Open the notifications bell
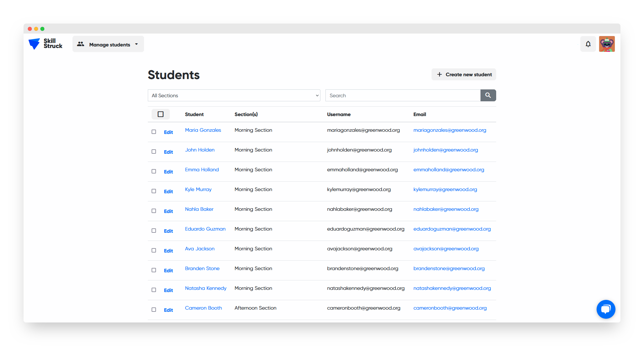 [588, 44]
